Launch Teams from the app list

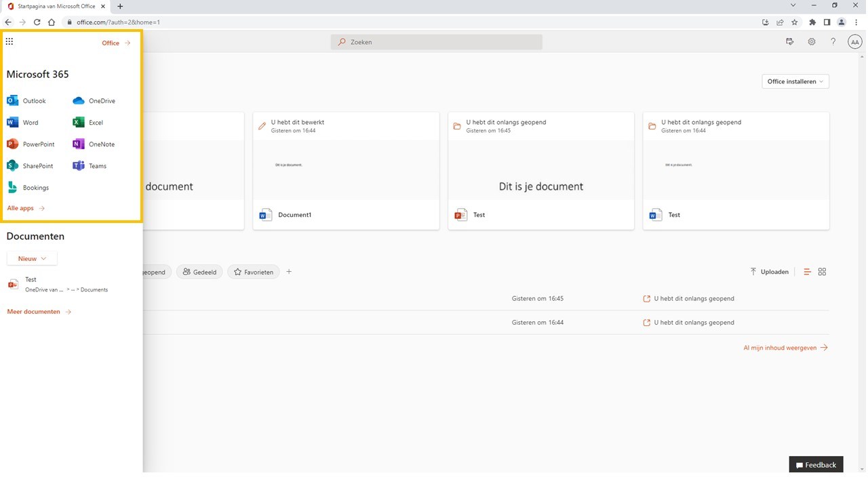90,166
